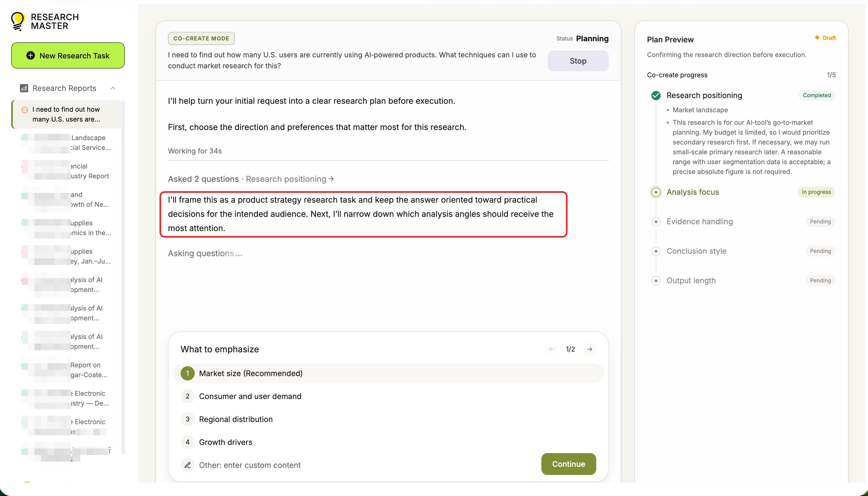This screenshot has width=868, height=496.
Task: Click the 1/2 question page counter
Action: coord(570,349)
